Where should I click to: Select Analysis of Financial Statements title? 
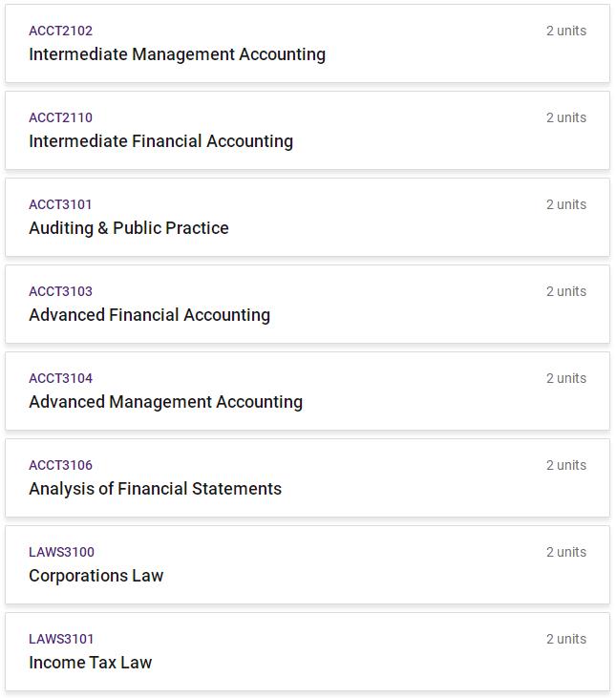pyautogui.click(x=155, y=489)
